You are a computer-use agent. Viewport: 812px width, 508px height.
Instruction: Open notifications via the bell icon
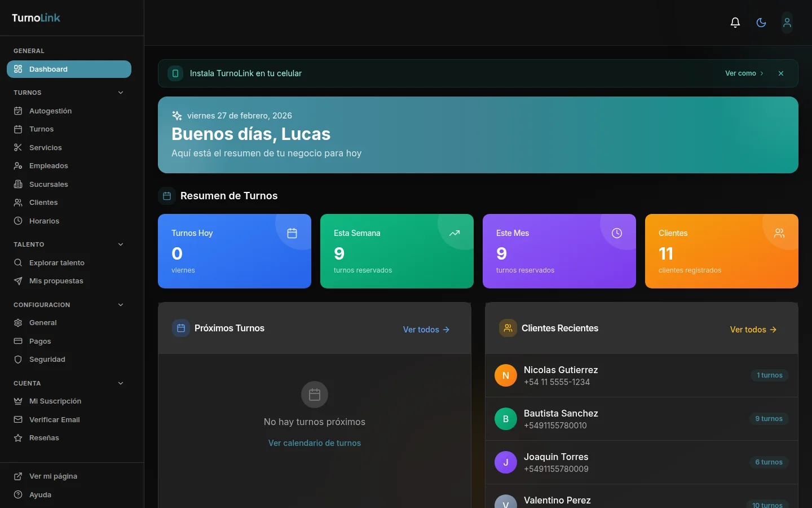tap(735, 22)
